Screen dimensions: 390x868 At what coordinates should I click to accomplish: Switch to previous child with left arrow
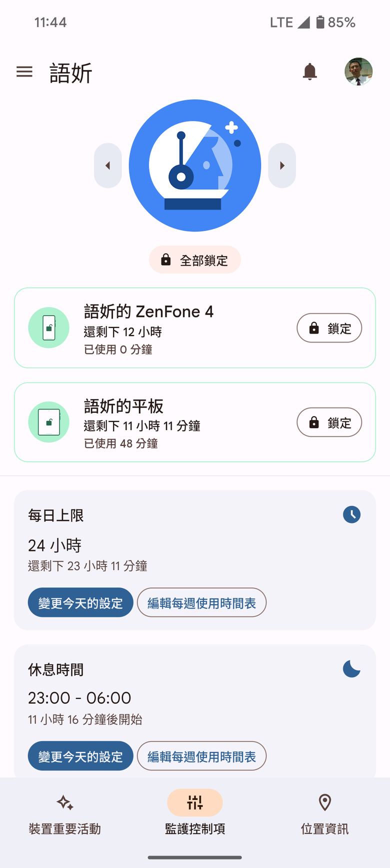[x=108, y=165]
